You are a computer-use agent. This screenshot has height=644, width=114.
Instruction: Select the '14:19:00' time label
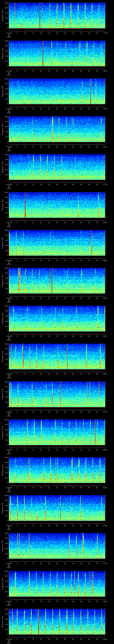[x=9, y=147]
